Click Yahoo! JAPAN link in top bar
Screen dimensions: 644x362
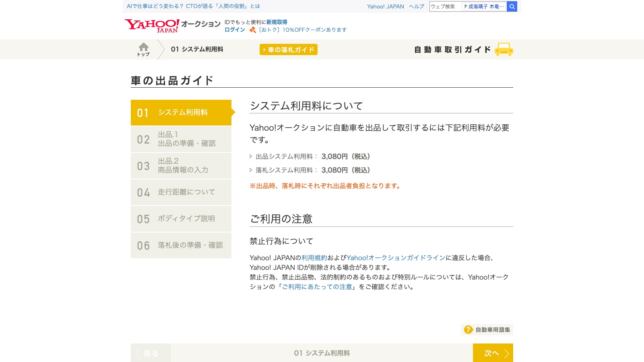(x=386, y=6)
